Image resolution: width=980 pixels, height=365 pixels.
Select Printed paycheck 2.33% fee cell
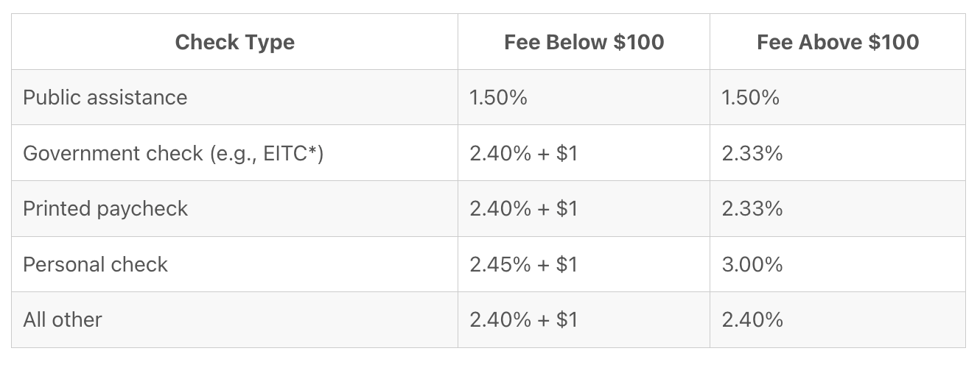(752, 209)
